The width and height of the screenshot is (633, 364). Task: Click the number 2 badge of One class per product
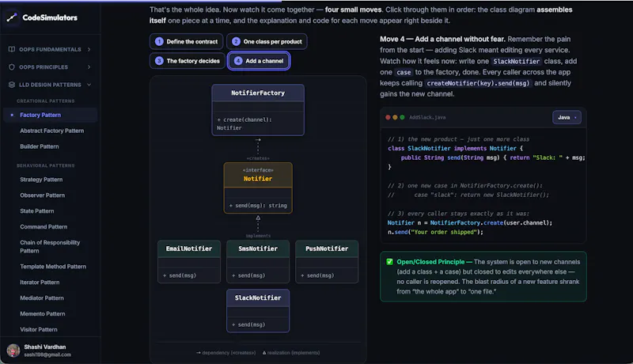[236, 42]
